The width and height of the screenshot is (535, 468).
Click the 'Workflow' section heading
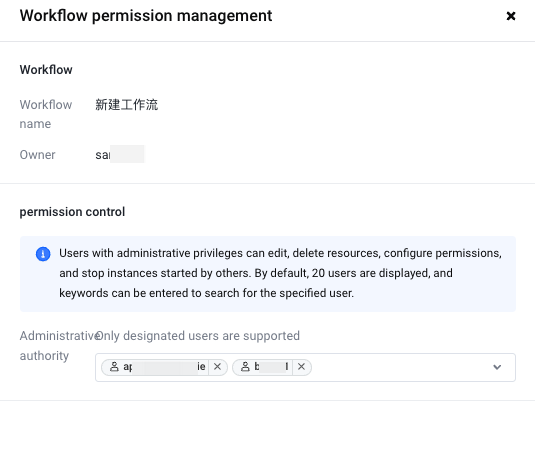point(46,70)
